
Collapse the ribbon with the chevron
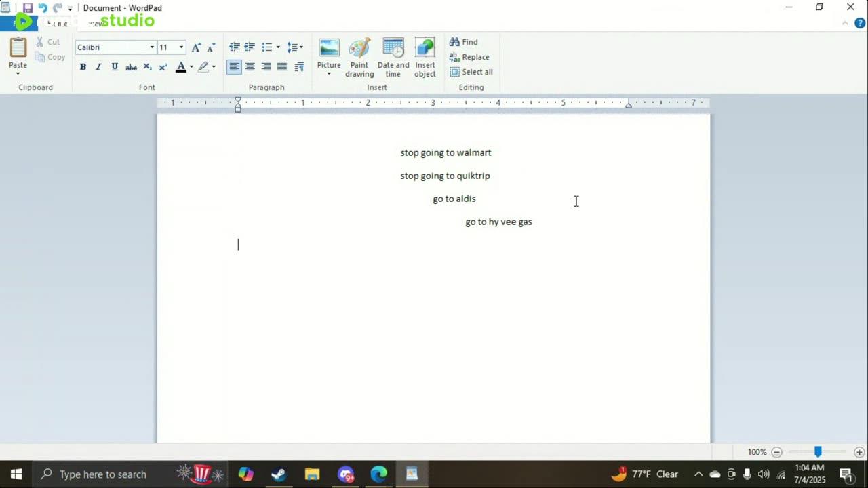[845, 23]
